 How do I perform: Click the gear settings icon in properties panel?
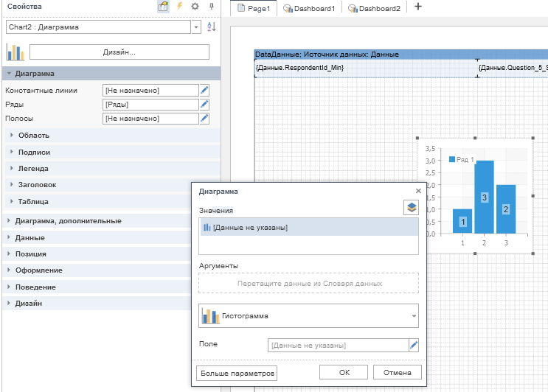(195, 7)
